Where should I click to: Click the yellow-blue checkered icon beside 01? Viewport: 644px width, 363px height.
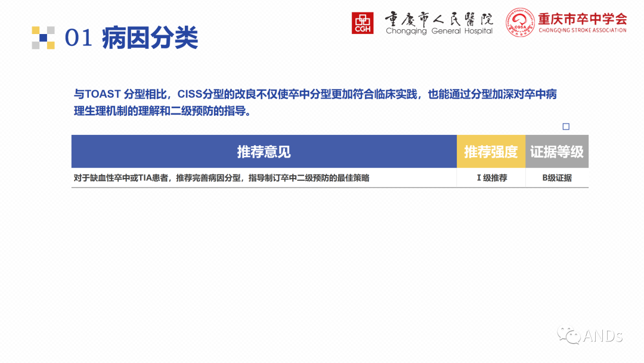[43, 38]
